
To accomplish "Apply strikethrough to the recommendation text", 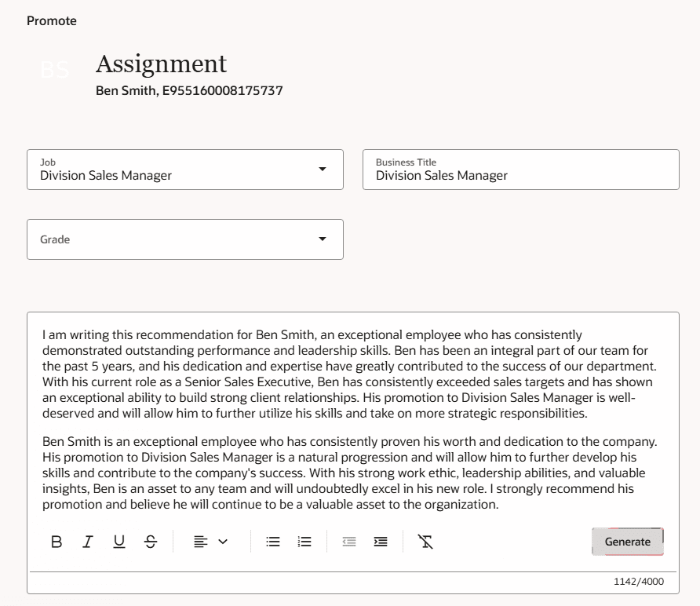I will point(151,541).
